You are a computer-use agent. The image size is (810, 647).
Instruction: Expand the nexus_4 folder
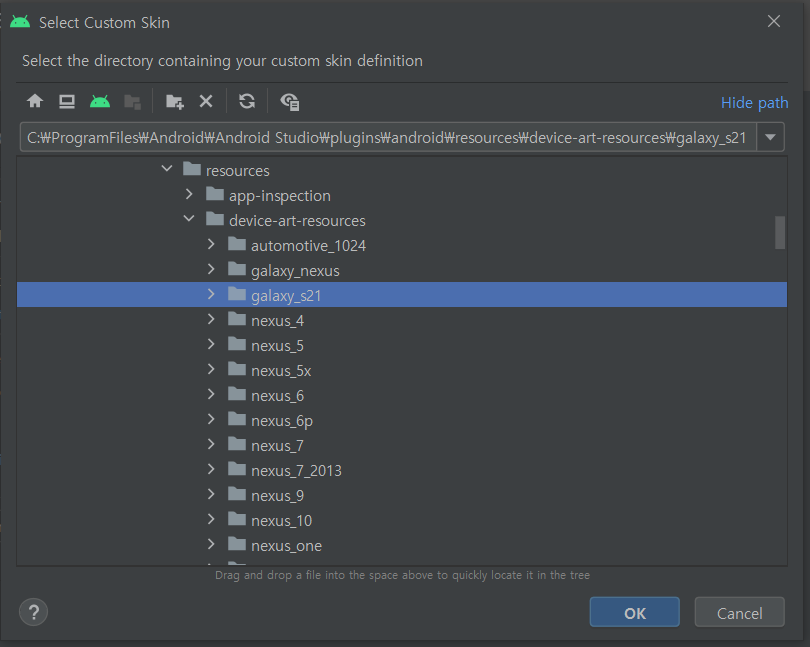click(x=211, y=319)
